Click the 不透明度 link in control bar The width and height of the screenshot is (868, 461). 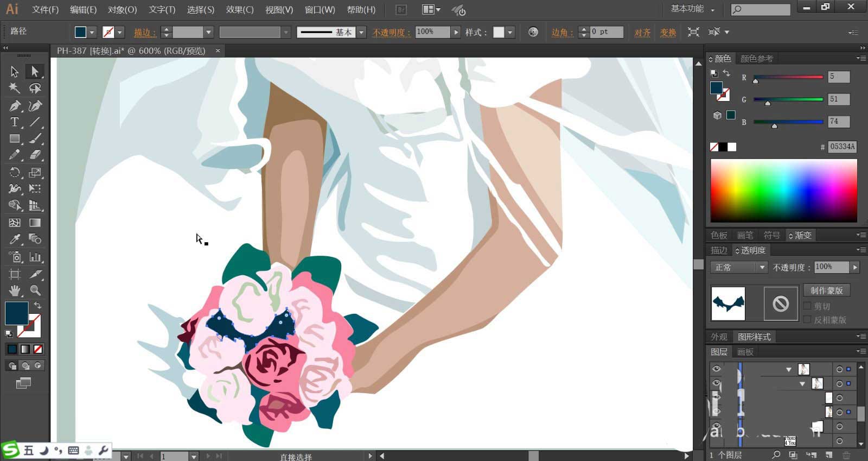click(391, 33)
